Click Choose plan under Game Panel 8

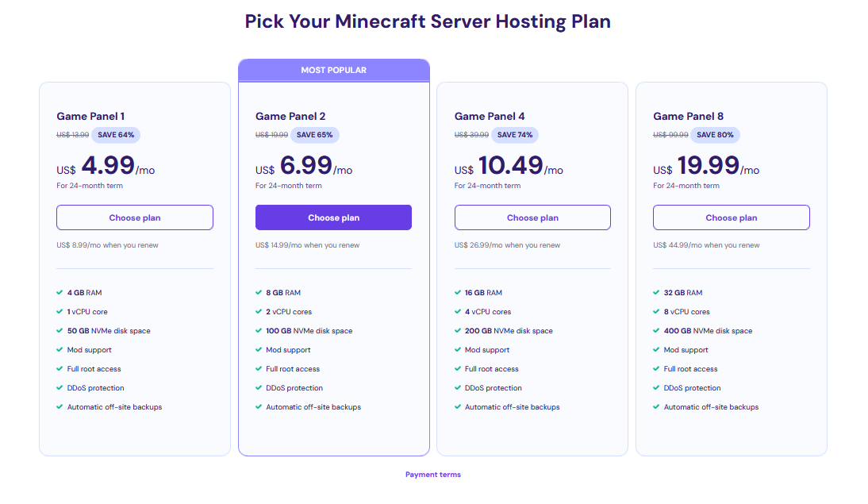coord(731,217)
